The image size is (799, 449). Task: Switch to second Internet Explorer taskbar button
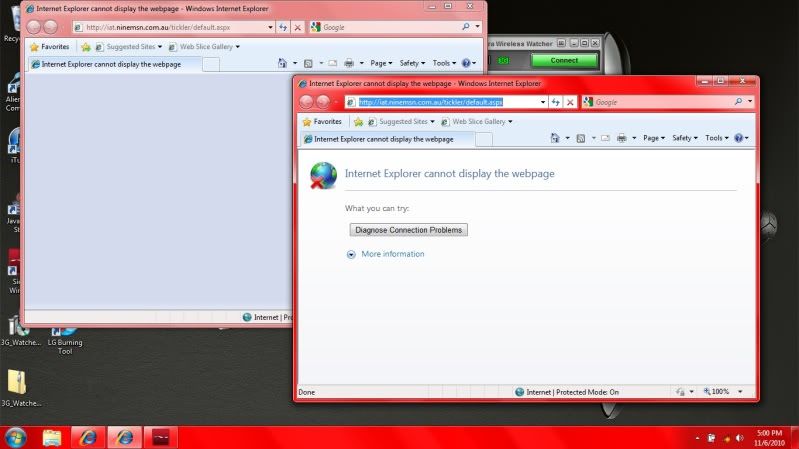click(x=124, y=438)
